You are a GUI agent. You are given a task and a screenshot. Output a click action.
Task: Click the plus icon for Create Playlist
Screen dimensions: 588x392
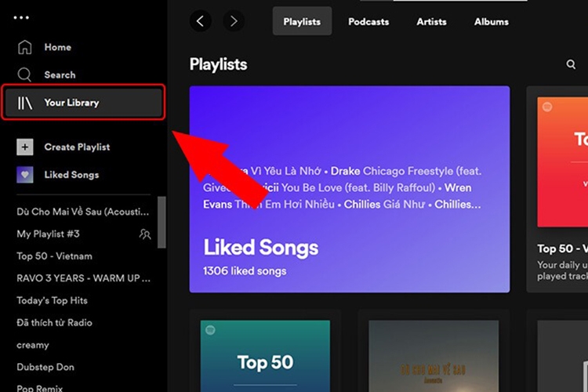coord(25,147)
